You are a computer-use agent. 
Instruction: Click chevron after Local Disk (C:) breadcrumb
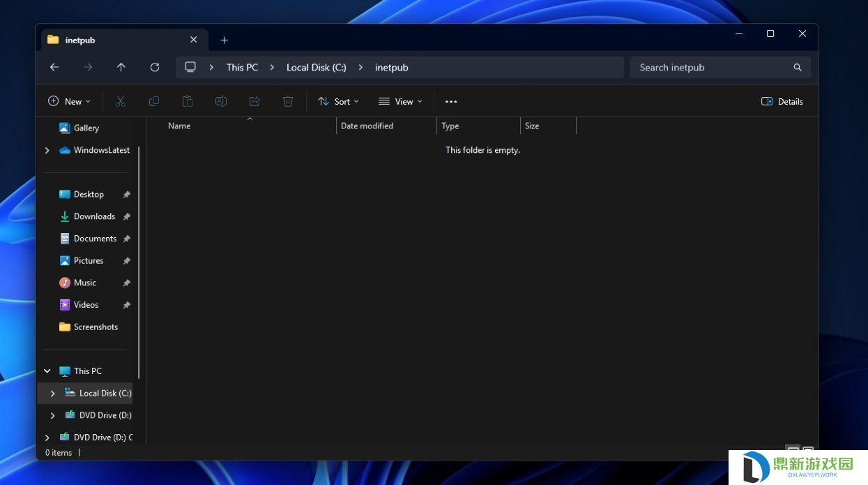[360, 68]
